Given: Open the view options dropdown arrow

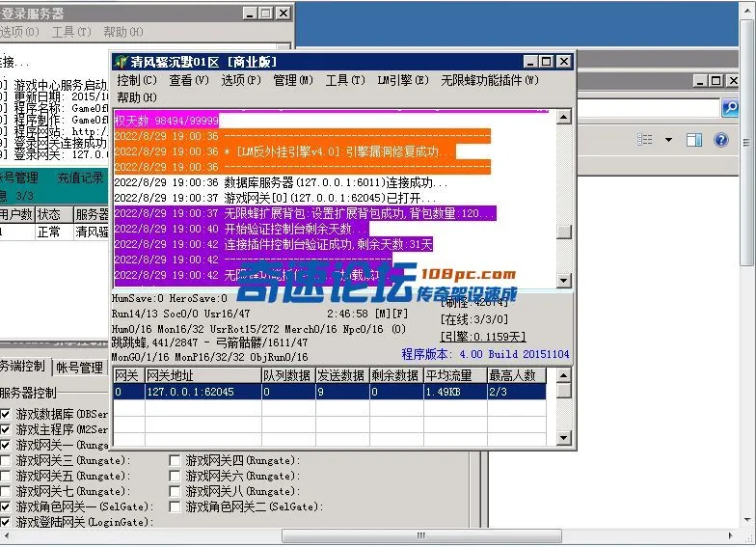Looking at the screenshot, I should pos(668,140).
